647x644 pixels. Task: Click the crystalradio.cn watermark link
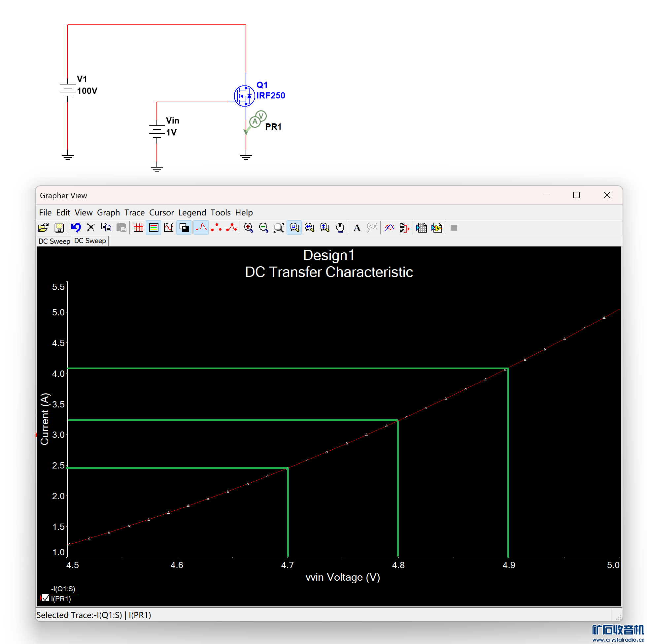pyautogui.click(x=618, y=639)
